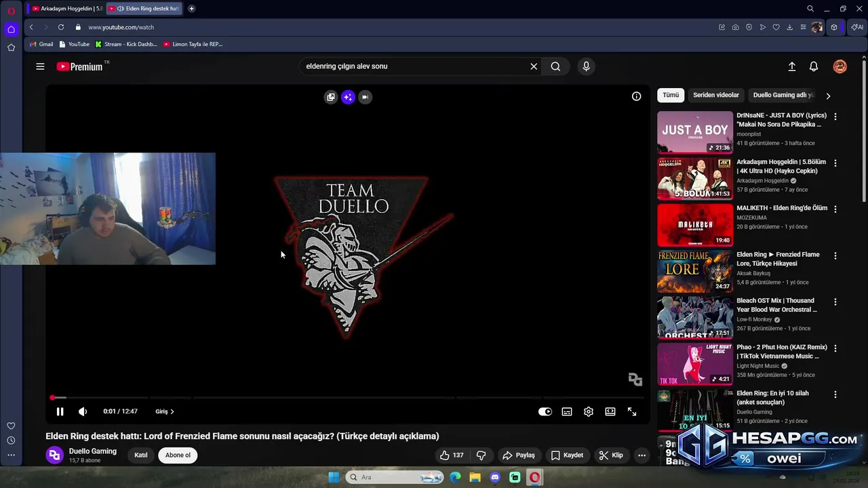Open the video info card icon
The image size is (868, 488).
click(636, 96)
